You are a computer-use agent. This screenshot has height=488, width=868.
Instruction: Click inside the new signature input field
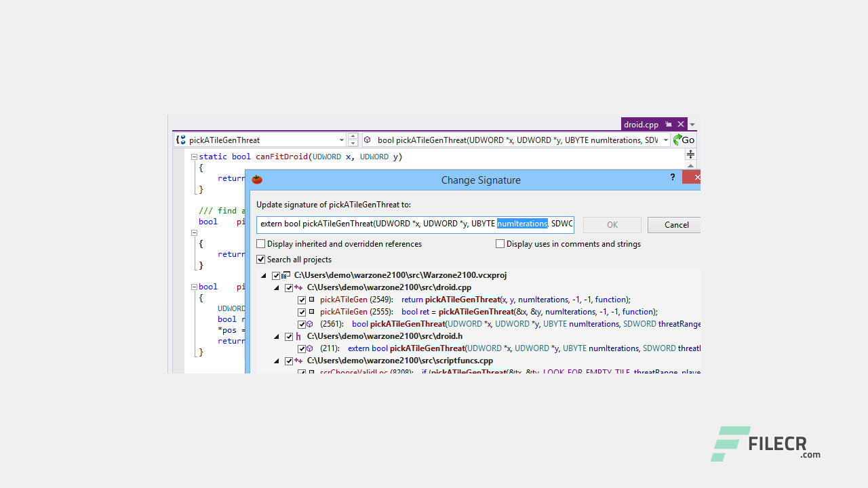pyautogui.click(x=415, y=224)
